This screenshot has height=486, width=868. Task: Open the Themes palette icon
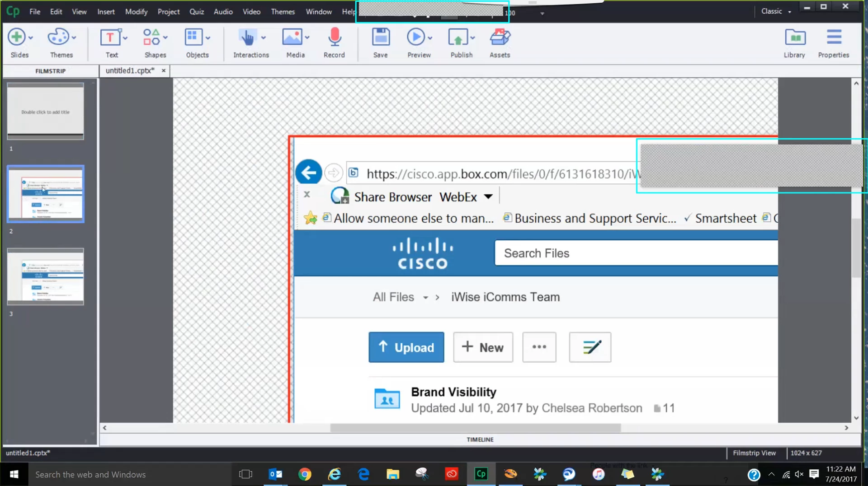(58, 37)
